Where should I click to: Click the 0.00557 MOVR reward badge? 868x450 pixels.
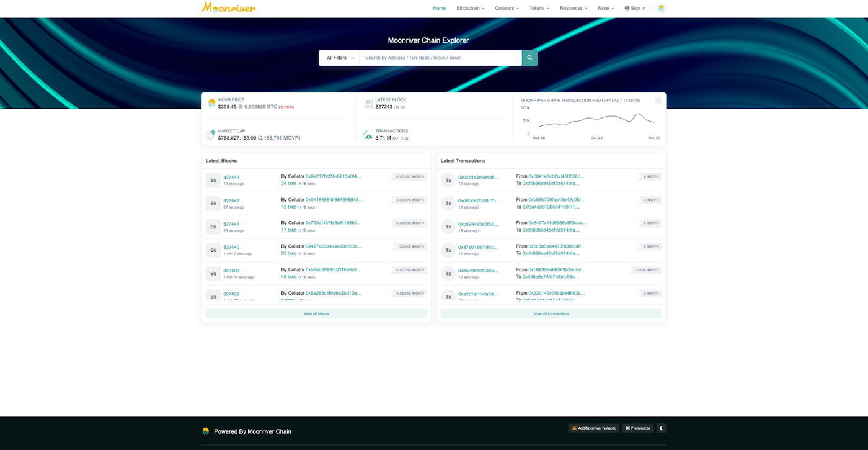tap(409, 177)
